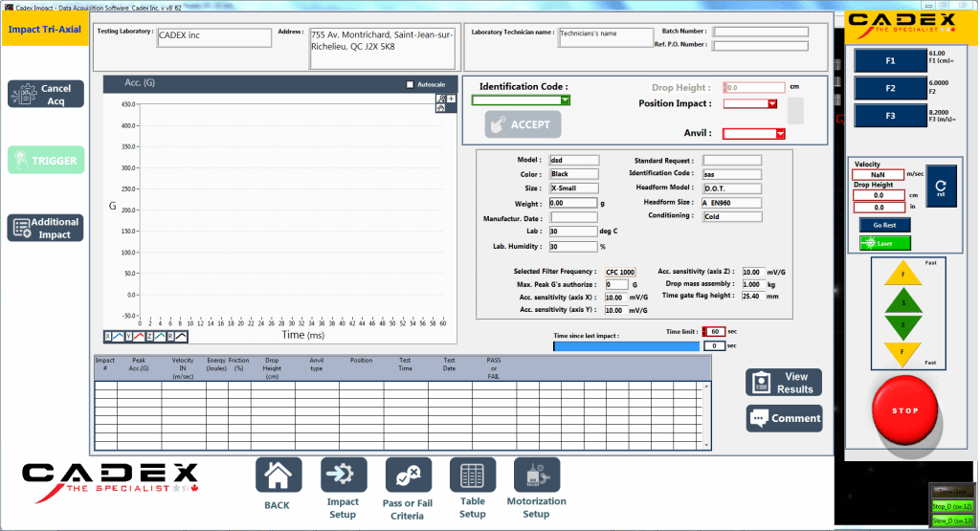Toggle the green Laser button
The height and width of the screenshot is (531, 980).
[884, 243]
